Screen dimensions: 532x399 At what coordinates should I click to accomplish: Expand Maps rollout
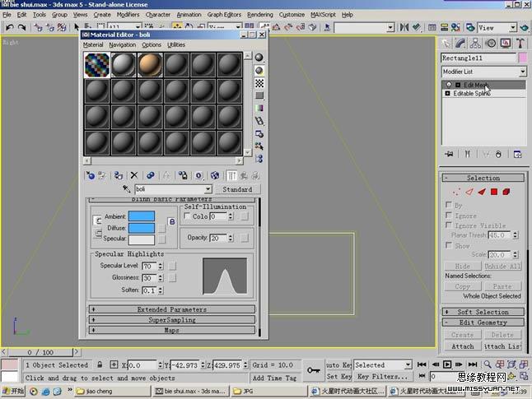click(x=172, y=330)
